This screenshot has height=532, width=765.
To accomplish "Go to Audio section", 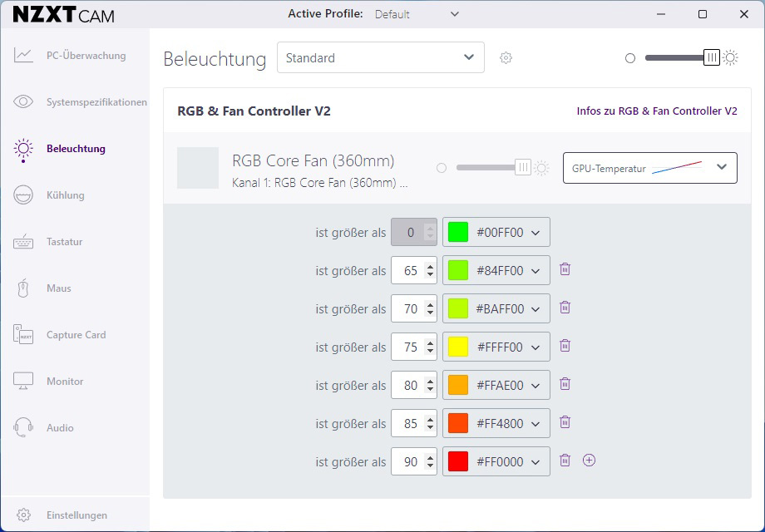I will pyautogui.click(x=60, y=427).
